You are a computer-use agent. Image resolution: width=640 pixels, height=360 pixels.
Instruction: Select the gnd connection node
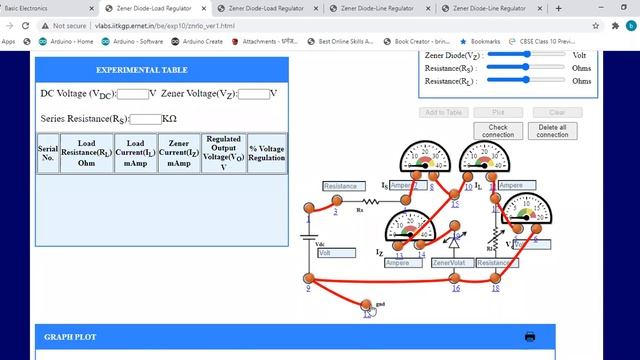[366, 304]
